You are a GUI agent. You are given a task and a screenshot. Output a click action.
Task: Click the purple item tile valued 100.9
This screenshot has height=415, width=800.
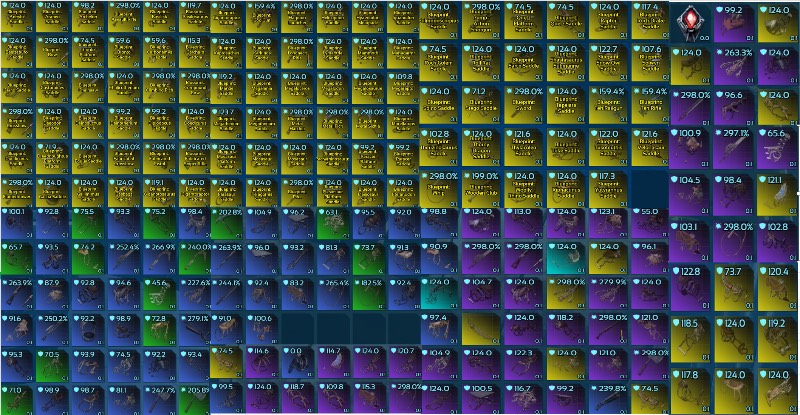coord(690,149)
